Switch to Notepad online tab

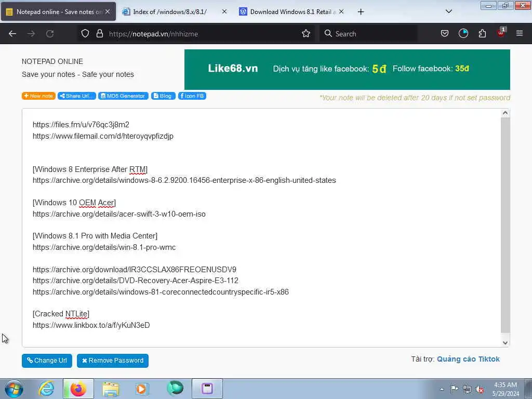(58, 11)
